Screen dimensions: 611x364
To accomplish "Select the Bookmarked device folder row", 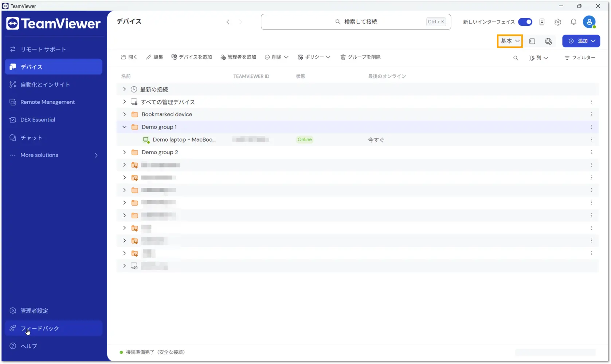I will click(357, 114).
